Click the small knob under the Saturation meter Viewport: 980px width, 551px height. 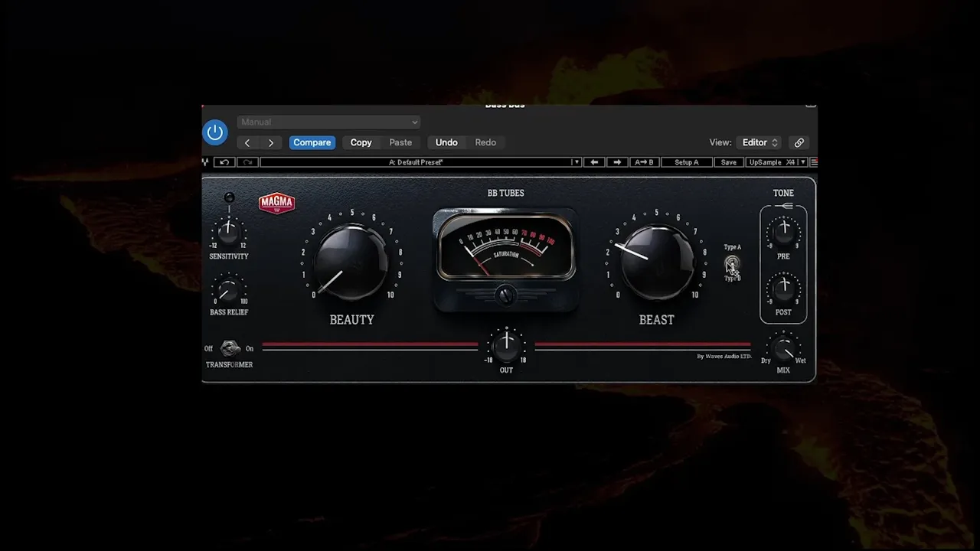[505, 295]
